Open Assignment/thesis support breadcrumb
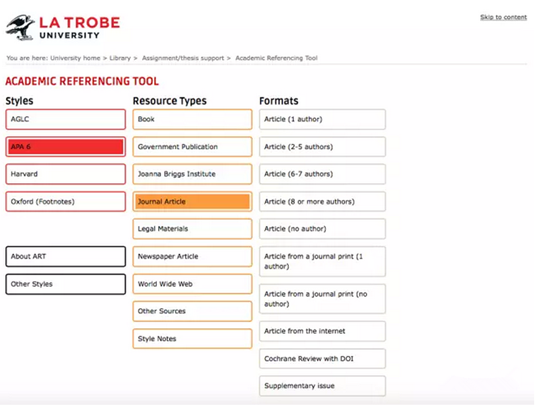The width and height of the screenshot is (540, 410). point(183,58)
